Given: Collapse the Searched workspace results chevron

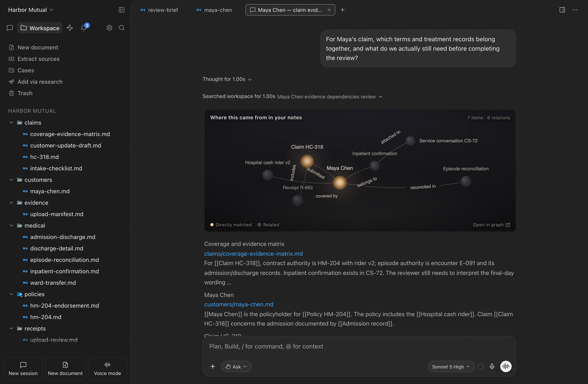Looking at the screenshot, I should coord(381,97).
